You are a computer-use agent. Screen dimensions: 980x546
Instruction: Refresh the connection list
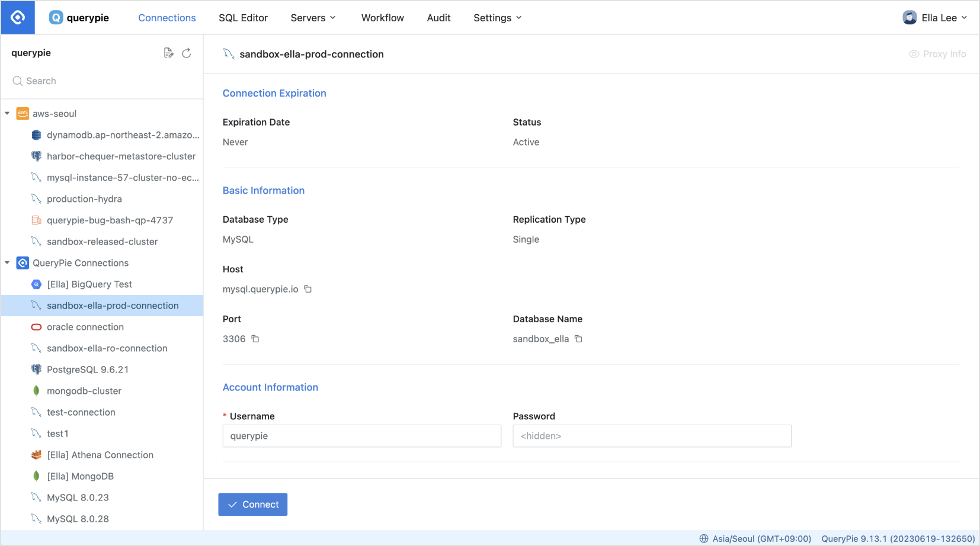click(x=187, y=53)
